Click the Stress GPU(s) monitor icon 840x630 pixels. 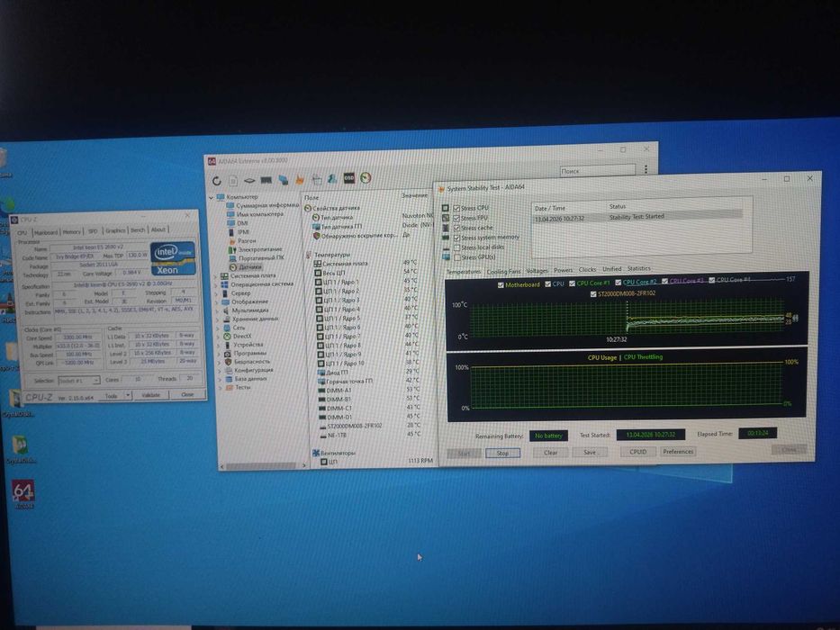pyautogui.click(x=446, y=257)
